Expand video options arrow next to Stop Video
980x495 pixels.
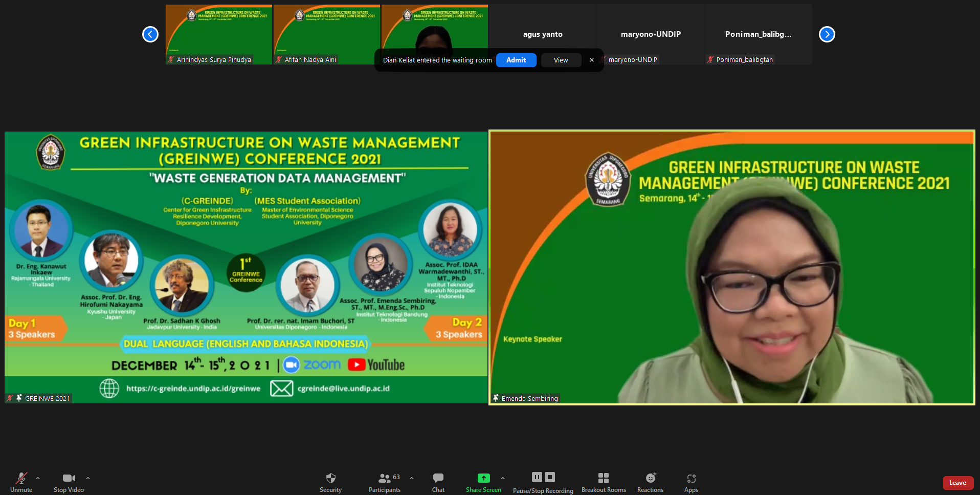coord(88,478)
